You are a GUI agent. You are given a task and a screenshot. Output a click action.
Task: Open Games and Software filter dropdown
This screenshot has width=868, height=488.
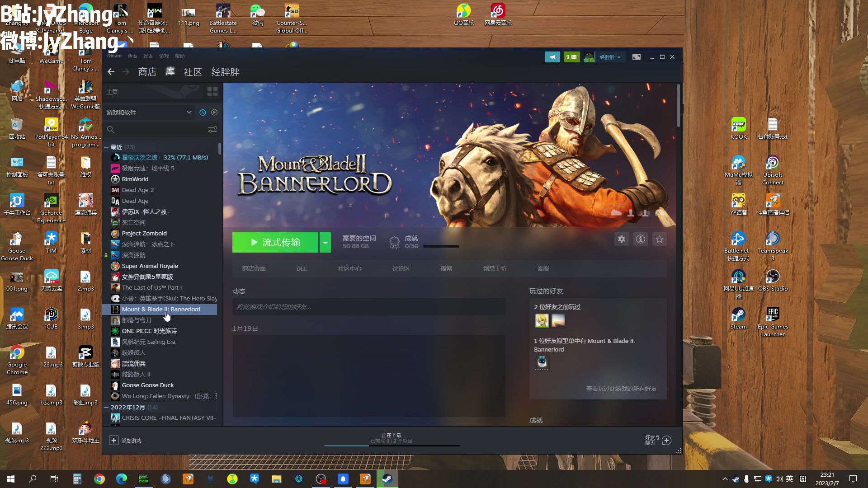click(x=149, y=113)
